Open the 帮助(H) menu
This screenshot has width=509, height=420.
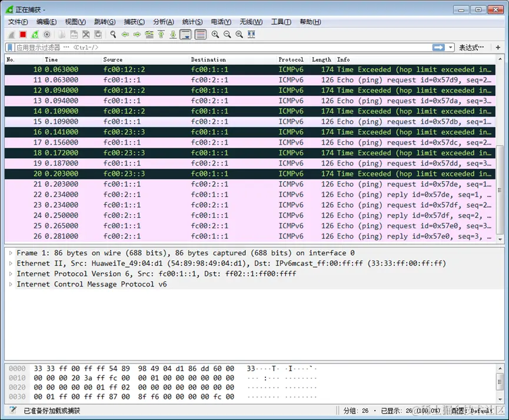[310, 22]
